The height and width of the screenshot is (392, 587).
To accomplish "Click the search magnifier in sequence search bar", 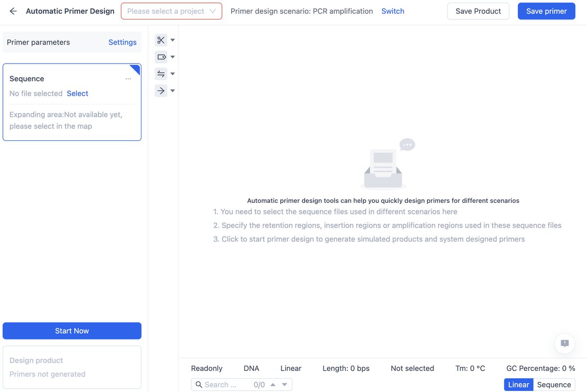I will click(x=200, y=384).
